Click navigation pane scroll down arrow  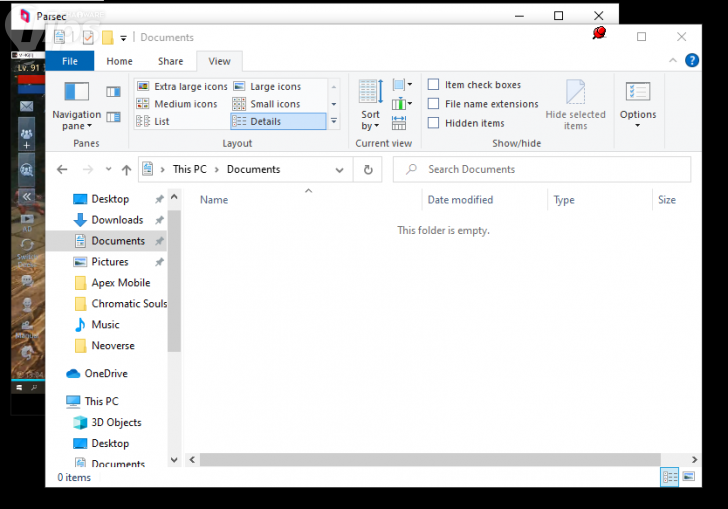pos(174,460)
